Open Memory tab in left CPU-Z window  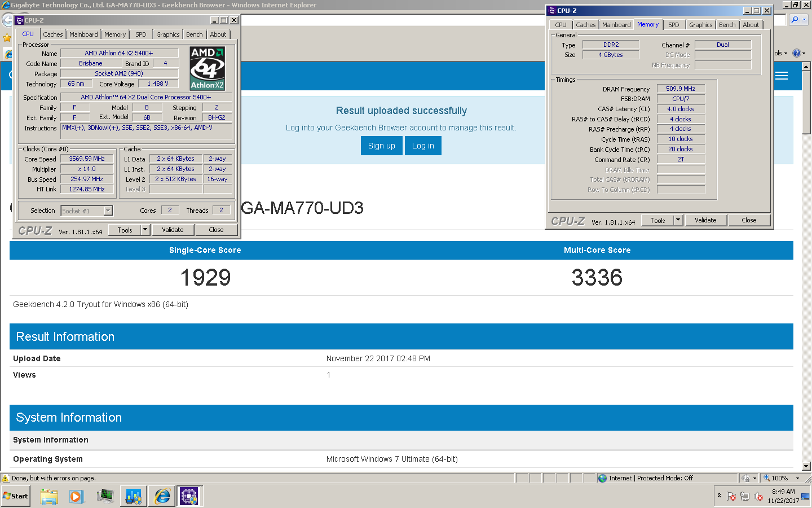pos(115,34)
